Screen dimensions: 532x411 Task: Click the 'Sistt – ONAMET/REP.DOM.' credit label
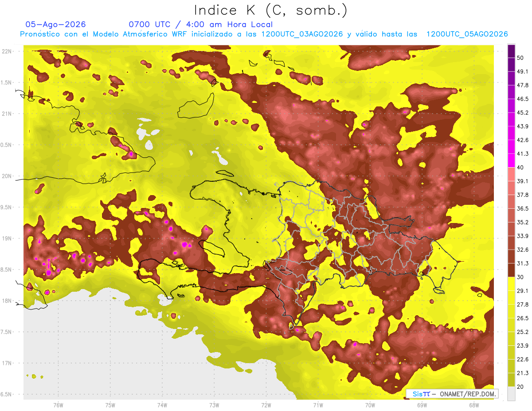click(x=453, y=394)
